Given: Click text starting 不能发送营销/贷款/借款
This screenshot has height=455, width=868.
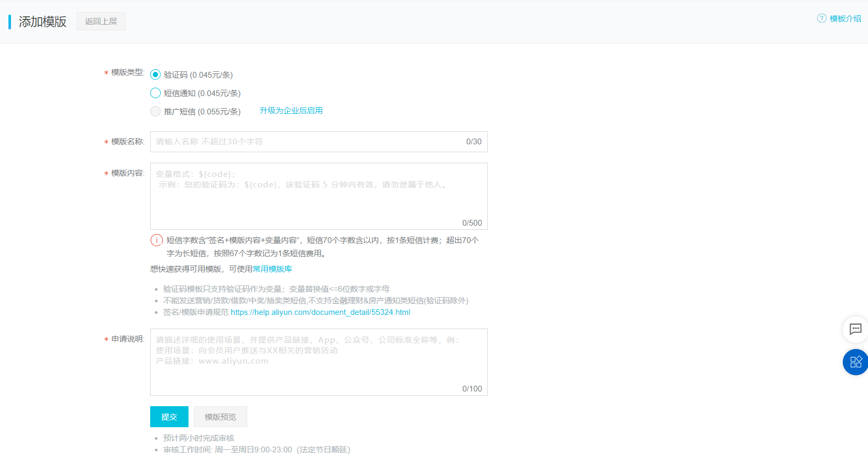Looking at the screenshot, I should point(316,301).
